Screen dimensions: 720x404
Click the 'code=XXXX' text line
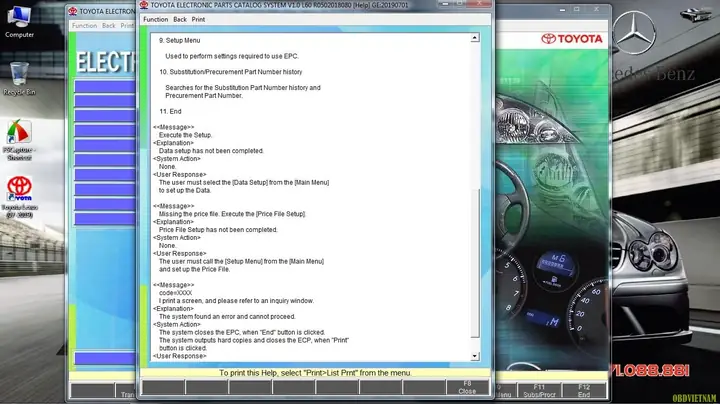coord(176,293)
